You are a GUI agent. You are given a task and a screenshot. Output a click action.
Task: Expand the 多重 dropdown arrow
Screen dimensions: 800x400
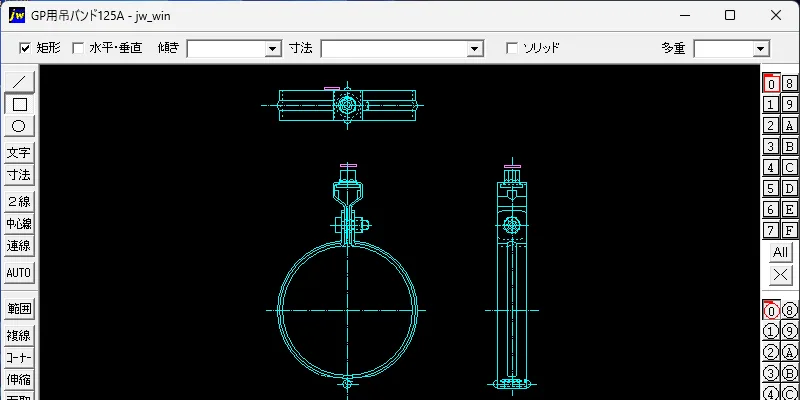[761, 49]
